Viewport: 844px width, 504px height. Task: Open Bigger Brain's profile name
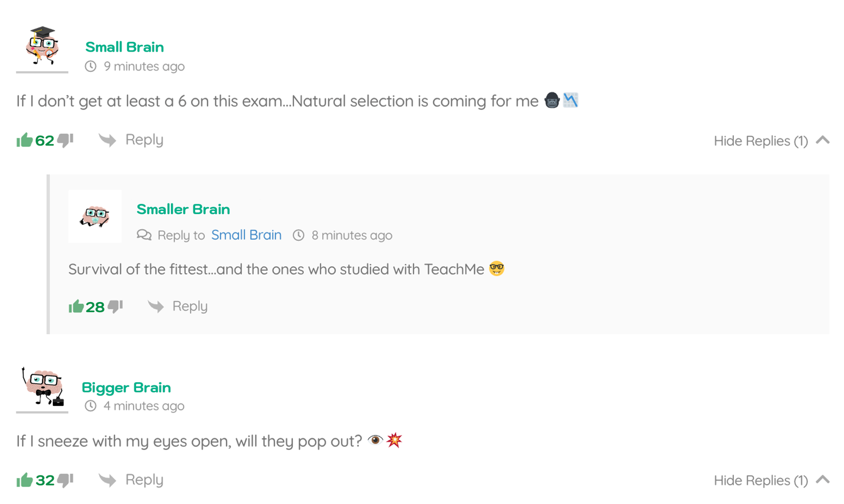[126, 387]
